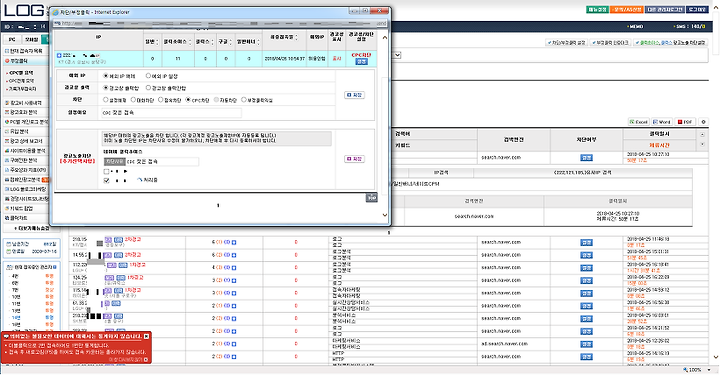Expand the 222 IP row plus icon

coord(59,56)
